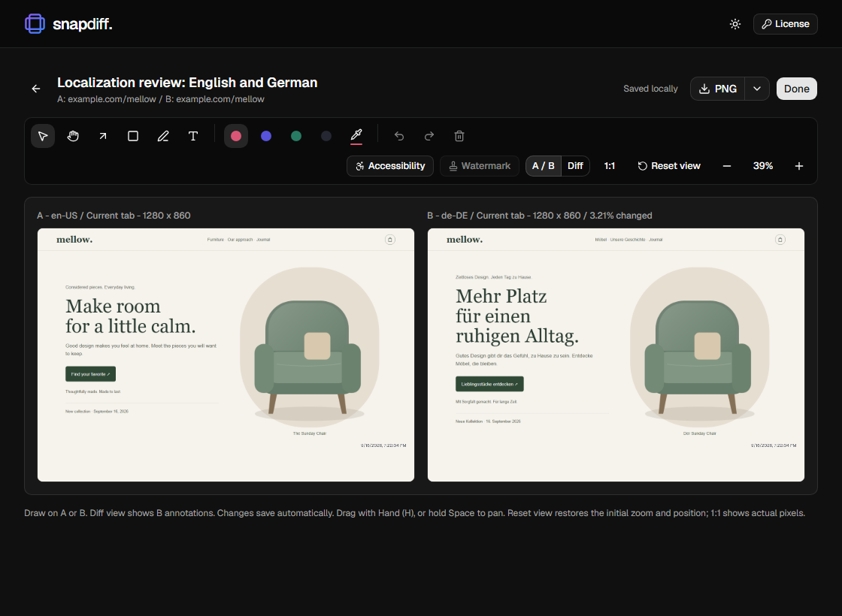Expand the PNG export format dropdown
842x616 pixels.
pyautogui.click(x=756, y=89)
